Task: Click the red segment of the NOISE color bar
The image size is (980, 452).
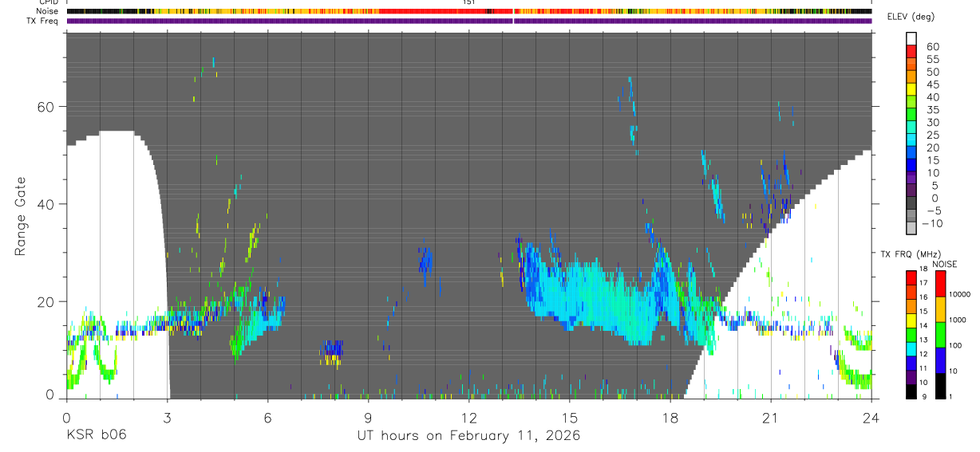Action: coord(941,284)
